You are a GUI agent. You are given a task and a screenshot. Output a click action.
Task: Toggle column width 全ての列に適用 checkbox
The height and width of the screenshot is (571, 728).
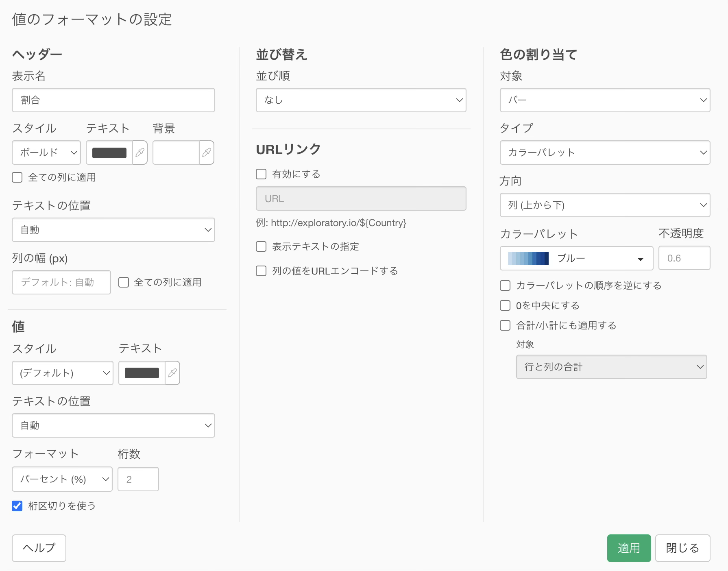tap(124, 282)
